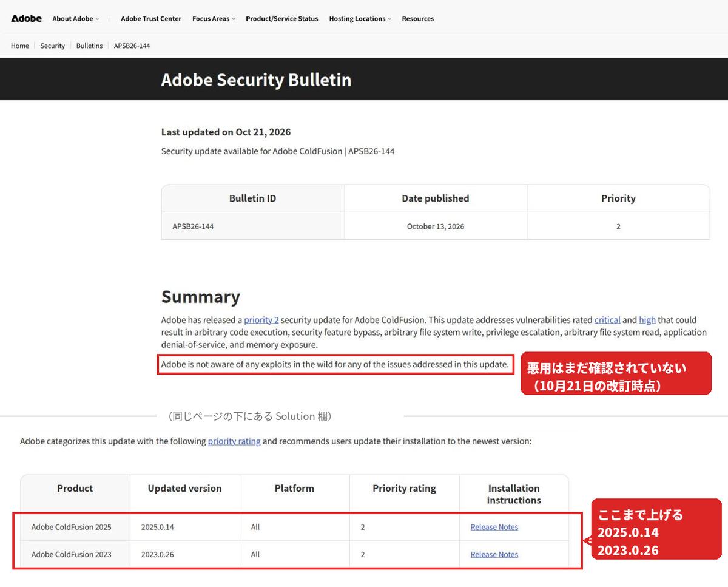Open Adobe Trust Center menu item

(x=151, y=19)
